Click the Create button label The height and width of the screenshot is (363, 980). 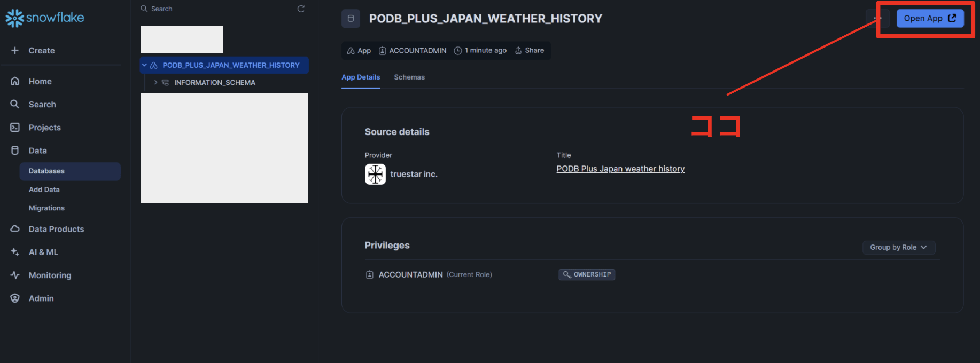[42, 51]
